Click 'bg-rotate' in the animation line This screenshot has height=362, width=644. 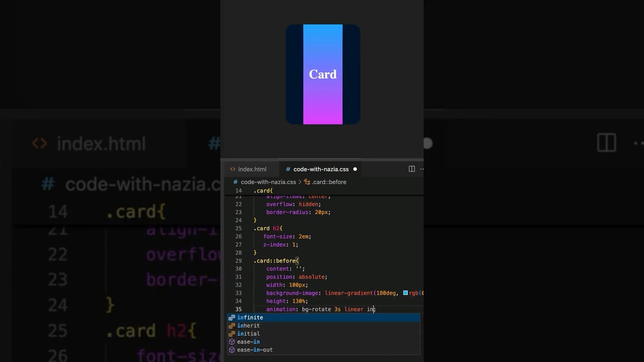316,309
